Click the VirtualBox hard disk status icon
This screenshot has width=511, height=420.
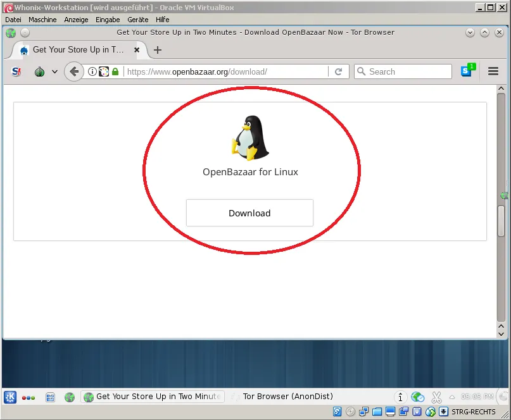338,412
